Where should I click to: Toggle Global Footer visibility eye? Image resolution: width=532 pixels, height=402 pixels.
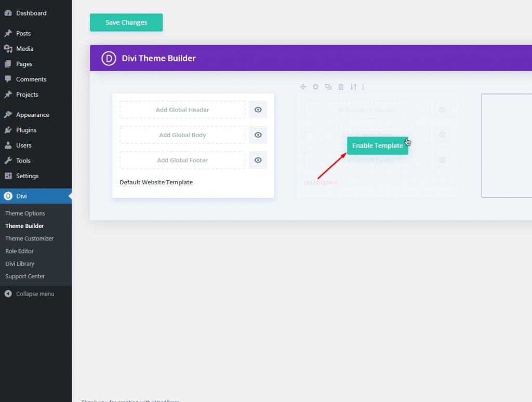[x=258, y=160]
